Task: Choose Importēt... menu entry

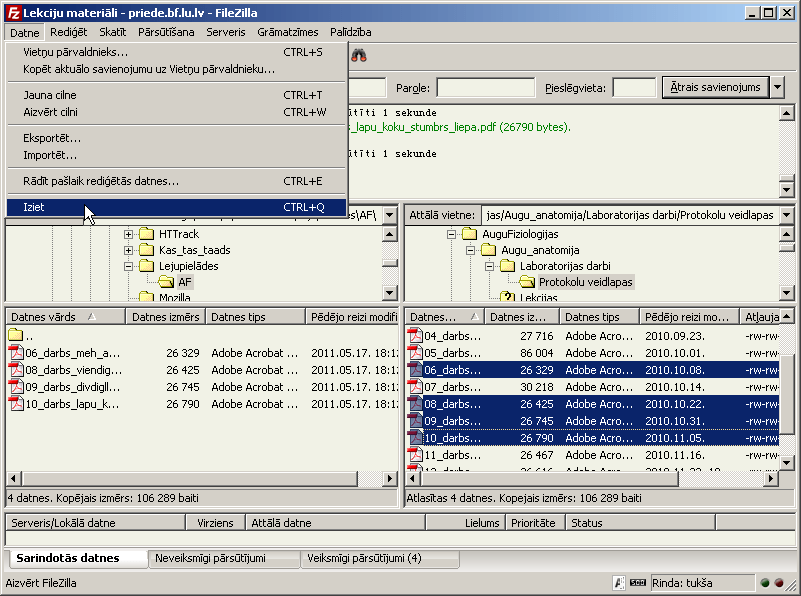Action: click(x=177, y=155)
